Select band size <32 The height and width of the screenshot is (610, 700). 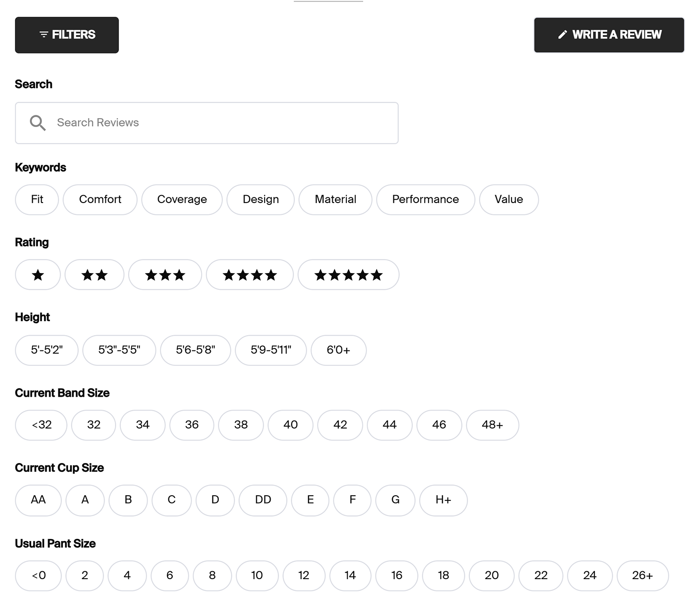click(x=41, y=425)
